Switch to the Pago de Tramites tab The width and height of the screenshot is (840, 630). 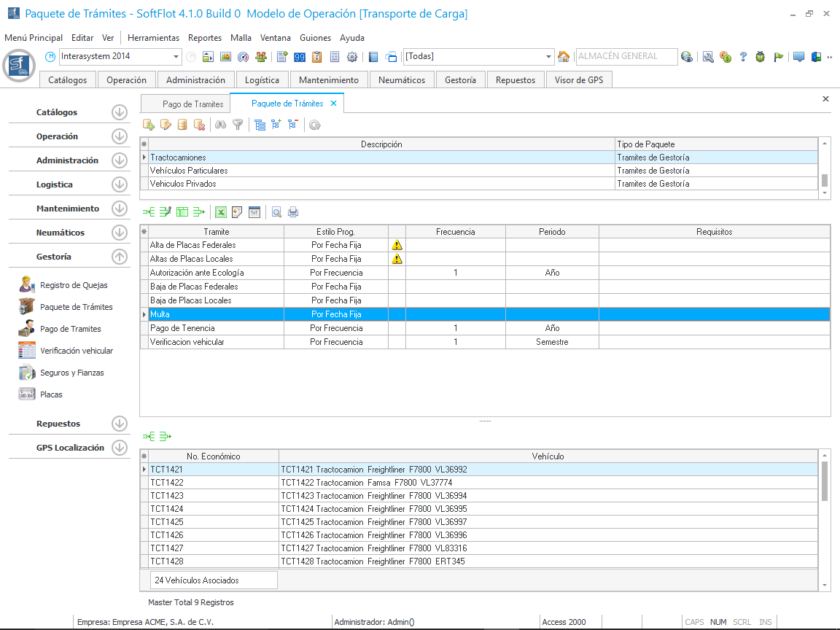[192, 104]
